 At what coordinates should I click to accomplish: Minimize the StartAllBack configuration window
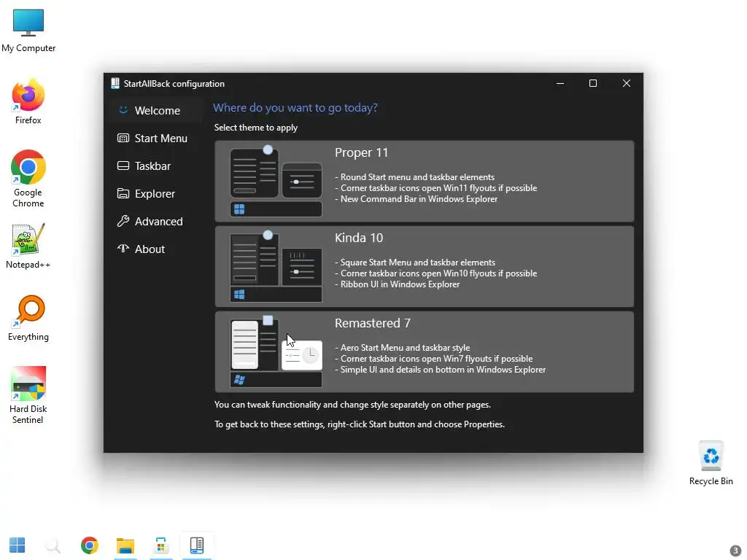(560, 83)
